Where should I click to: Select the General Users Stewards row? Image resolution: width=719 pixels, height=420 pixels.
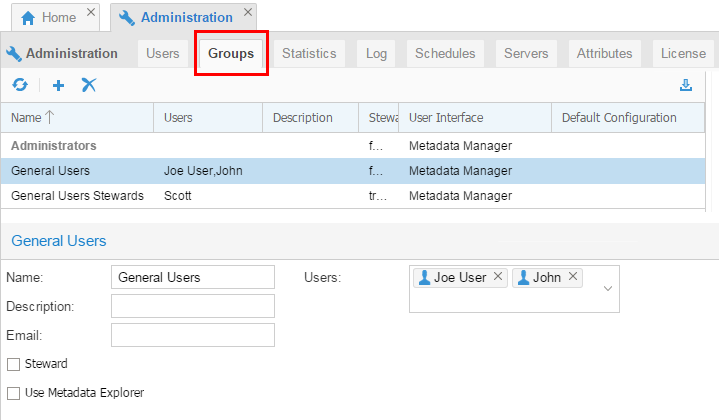click(x=74, y=196)
